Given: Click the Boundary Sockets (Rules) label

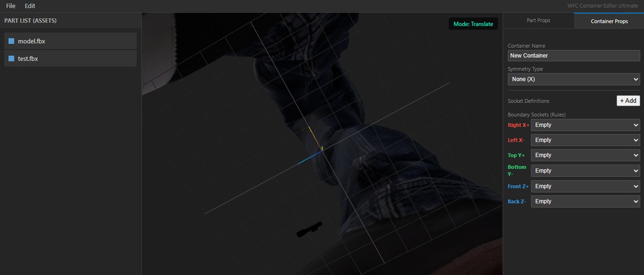Looking at the screenshot, I should pos(536,115).
